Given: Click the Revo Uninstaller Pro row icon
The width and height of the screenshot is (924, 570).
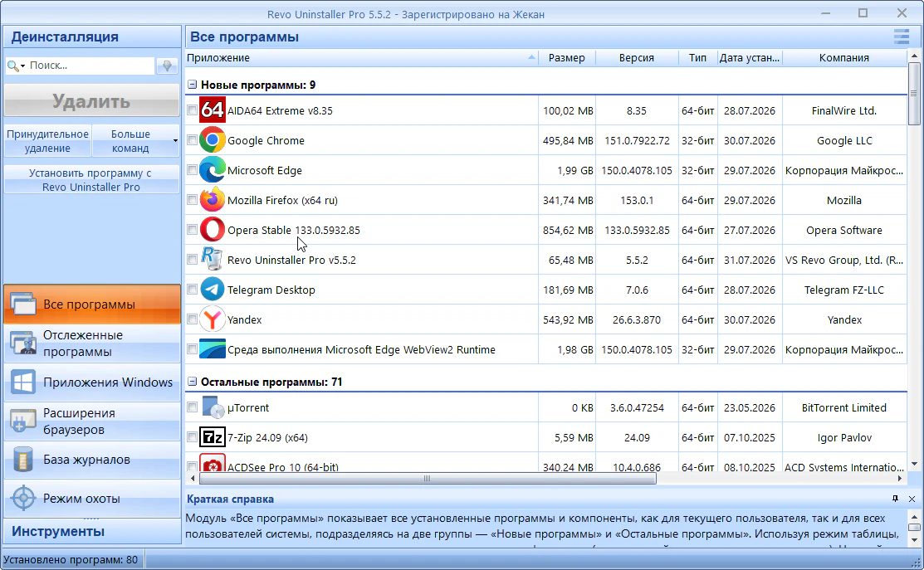Looking at the screenshot, I should pos(213,260).
